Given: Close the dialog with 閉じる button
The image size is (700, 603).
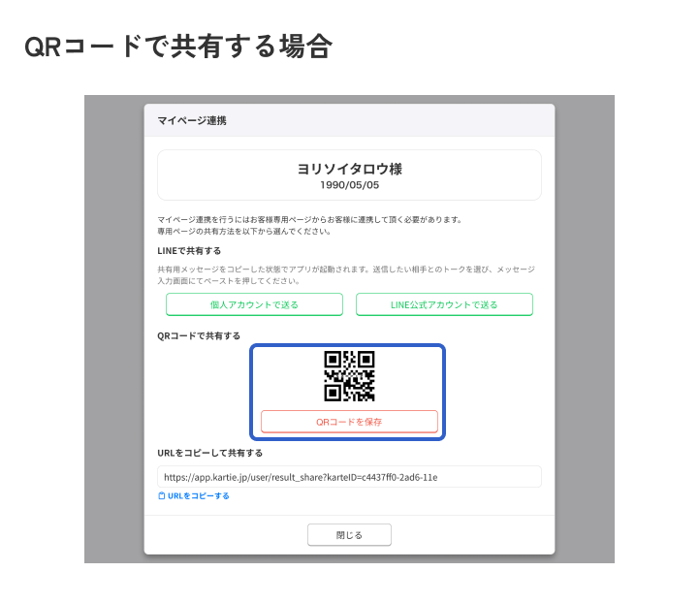Looking at the screenshot, I should pyautogui.click(x=349, y=535).
